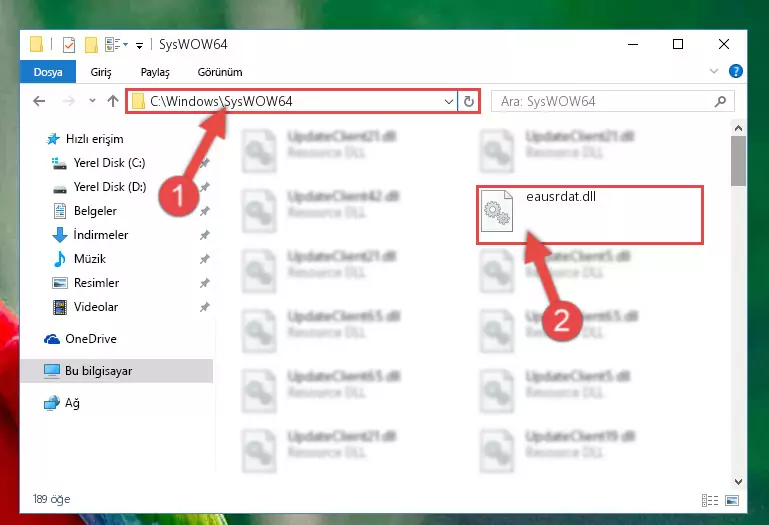Close the SysWOW64 window
This screenshot has width=769, height=525.
pyautogui.click(x=723, y=44)
